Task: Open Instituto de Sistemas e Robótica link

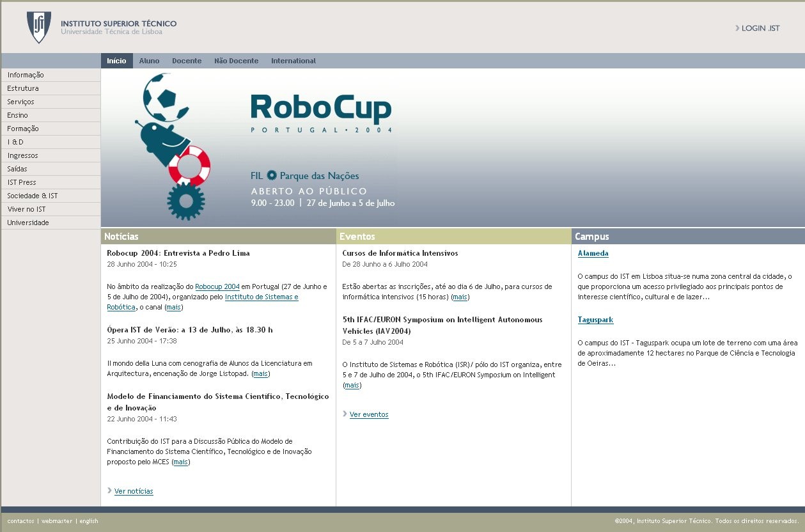Action: (x=262, y=297)
